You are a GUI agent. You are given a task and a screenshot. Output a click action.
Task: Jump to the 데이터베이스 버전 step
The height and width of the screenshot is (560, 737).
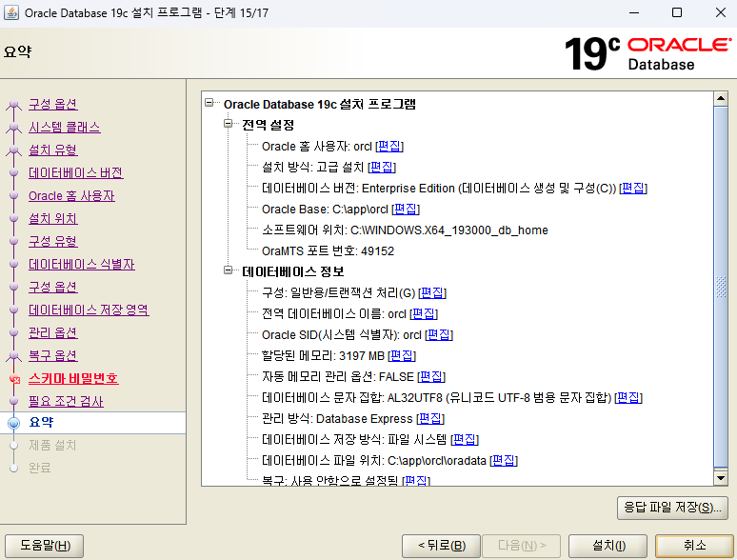point(75,172)
